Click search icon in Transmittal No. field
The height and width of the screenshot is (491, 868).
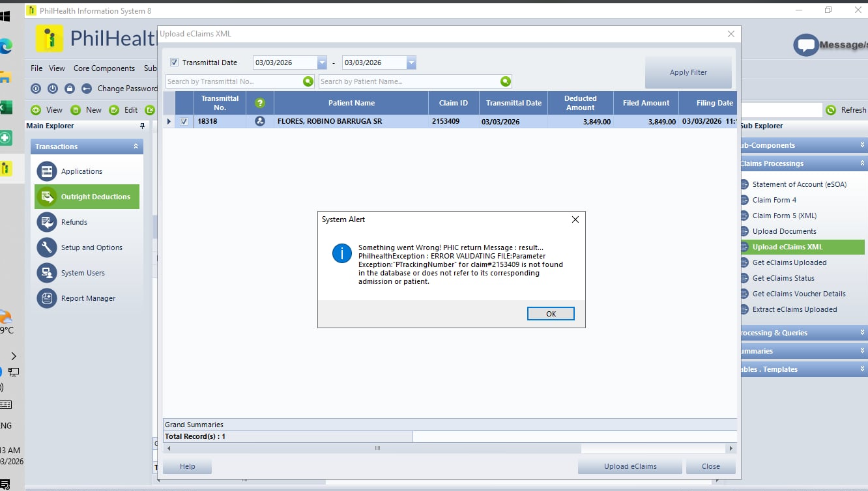(308, 81)
